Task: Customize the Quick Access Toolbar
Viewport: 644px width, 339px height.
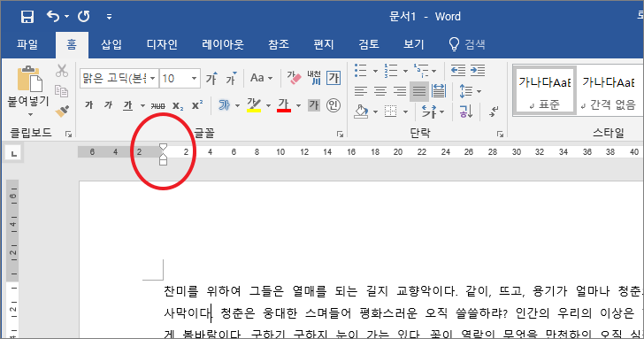Action: tap(109, 17)
